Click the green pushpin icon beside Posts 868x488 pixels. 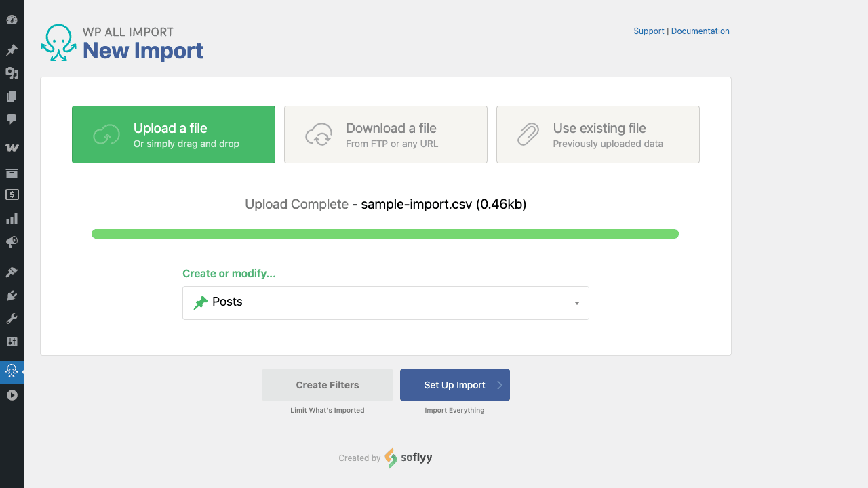click(x=201, y=302)
